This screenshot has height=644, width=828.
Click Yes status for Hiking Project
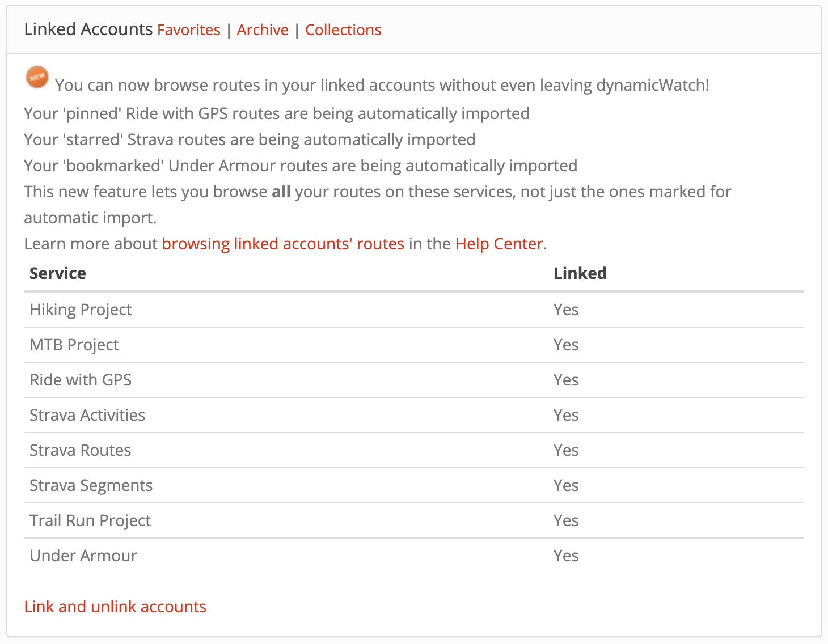566,310
